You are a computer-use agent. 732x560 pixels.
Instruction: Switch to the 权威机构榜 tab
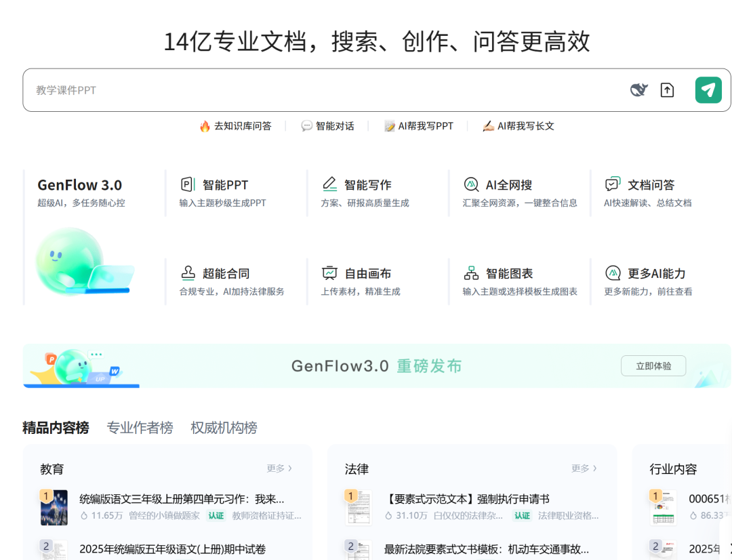[224, 427]
